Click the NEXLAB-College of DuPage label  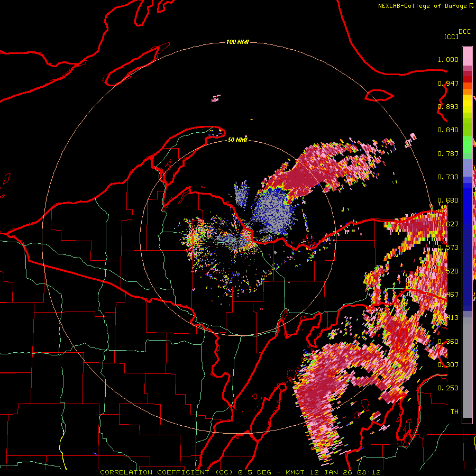422,6
